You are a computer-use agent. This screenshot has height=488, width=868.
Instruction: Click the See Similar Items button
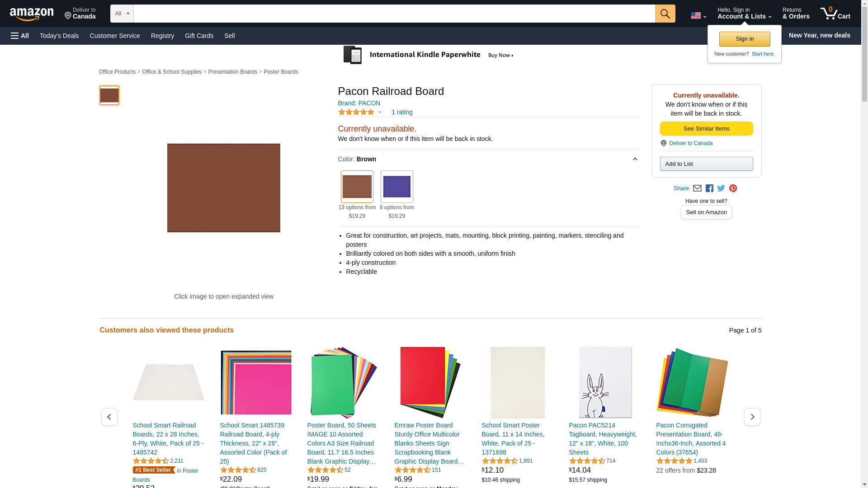706,129
